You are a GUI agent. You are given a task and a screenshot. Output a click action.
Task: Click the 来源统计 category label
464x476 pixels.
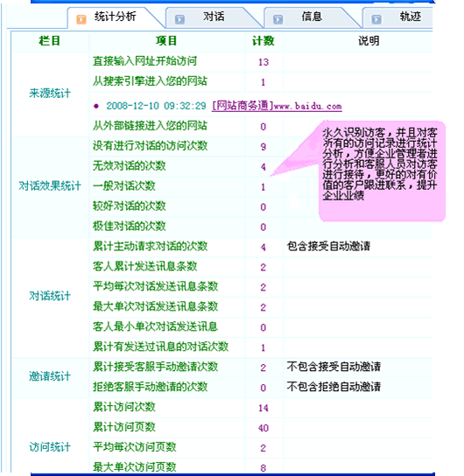[50, 93]
